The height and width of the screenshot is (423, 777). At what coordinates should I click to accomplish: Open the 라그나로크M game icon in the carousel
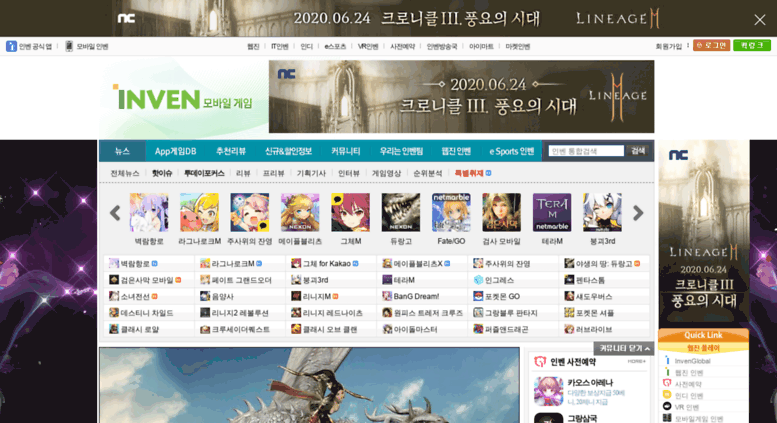point(199,212)
